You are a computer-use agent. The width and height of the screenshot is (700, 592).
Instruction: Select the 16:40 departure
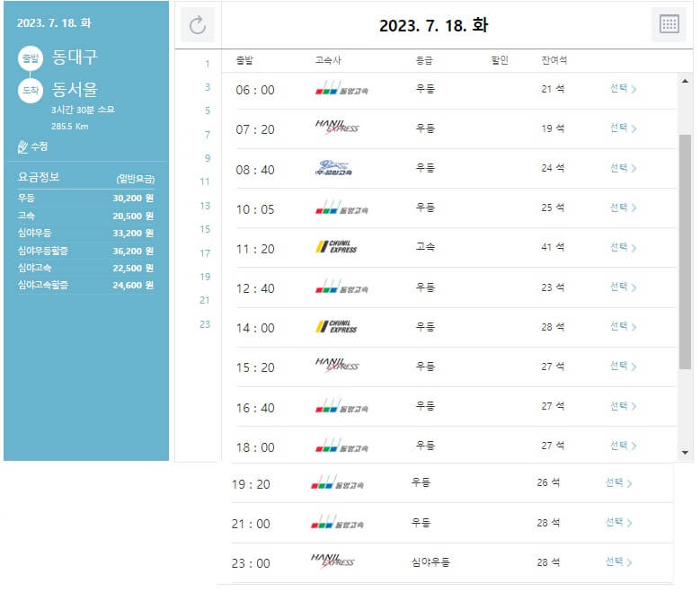623,406
